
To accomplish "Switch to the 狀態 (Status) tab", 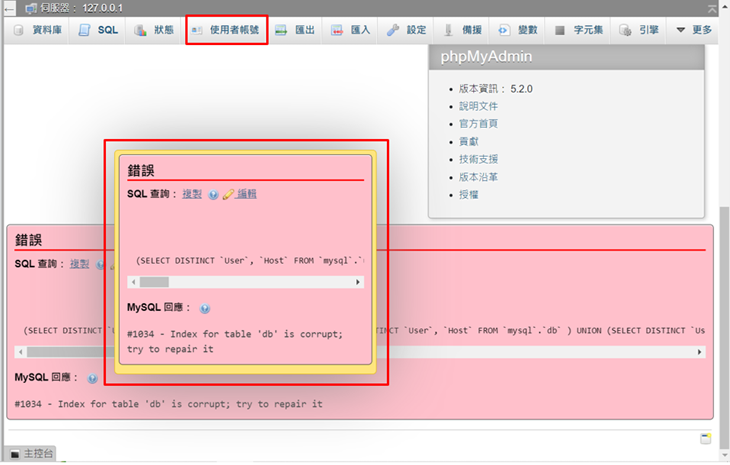I will point(155,30).
